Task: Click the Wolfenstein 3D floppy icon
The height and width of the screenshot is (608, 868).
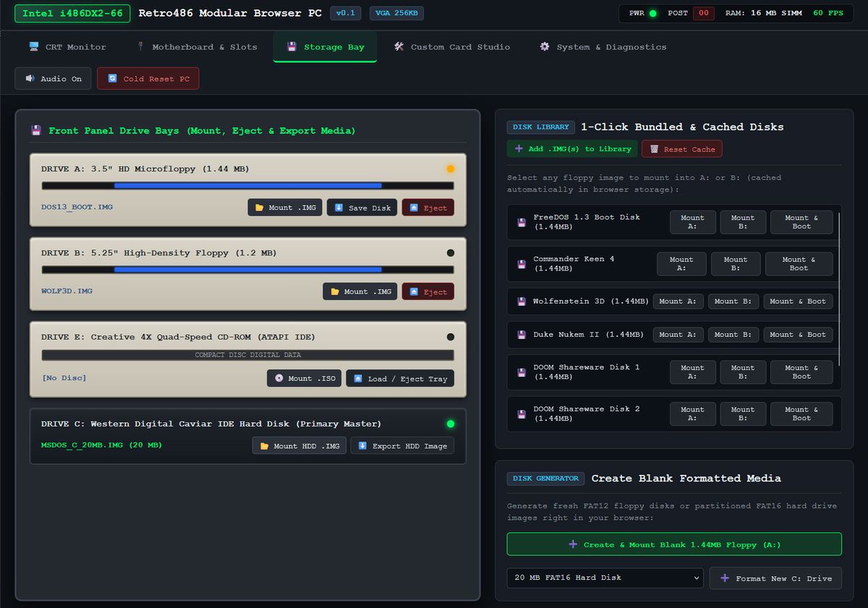Action: [x=522, y=301]
